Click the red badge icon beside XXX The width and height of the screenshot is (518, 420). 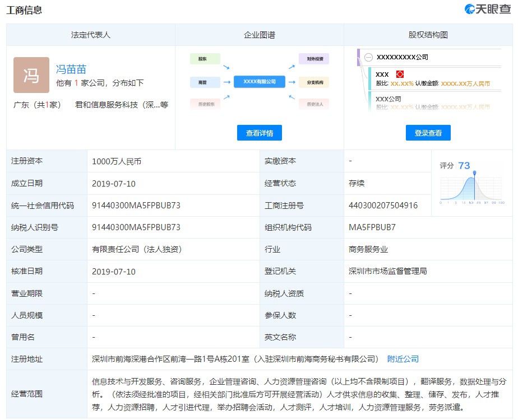click(x=400, y=74)
